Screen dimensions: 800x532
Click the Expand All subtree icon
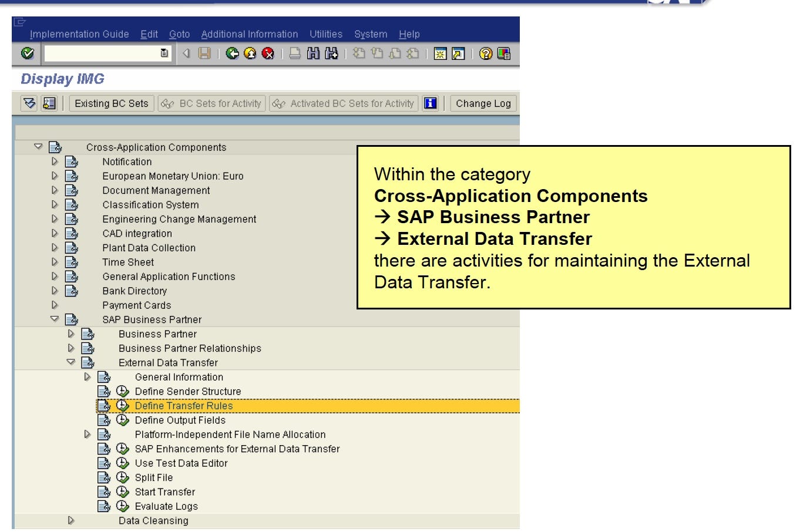29,103
